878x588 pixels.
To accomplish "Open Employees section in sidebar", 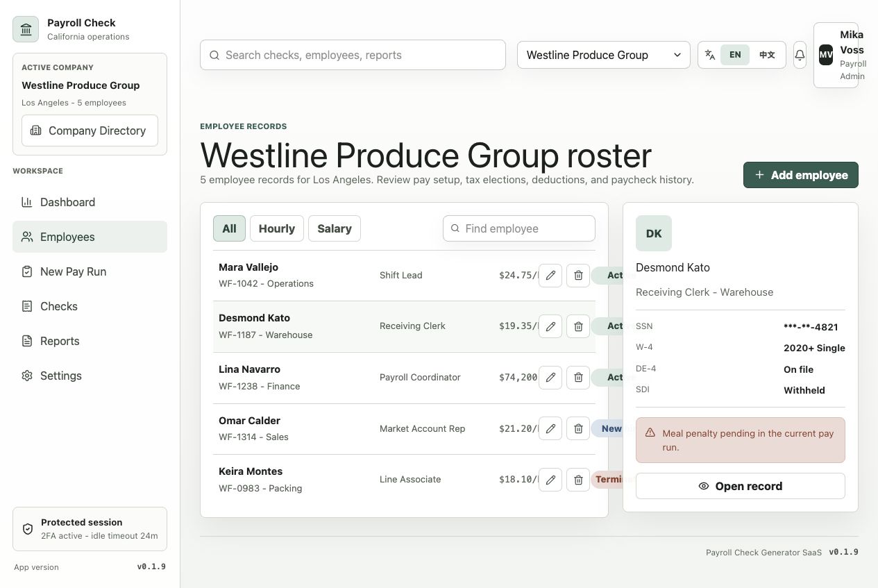I will (90, 237).
